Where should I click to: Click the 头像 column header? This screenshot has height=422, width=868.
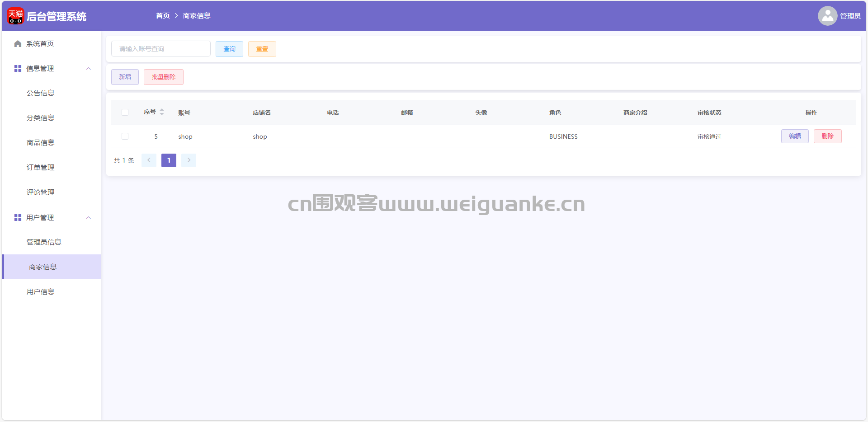coord(481,113)
